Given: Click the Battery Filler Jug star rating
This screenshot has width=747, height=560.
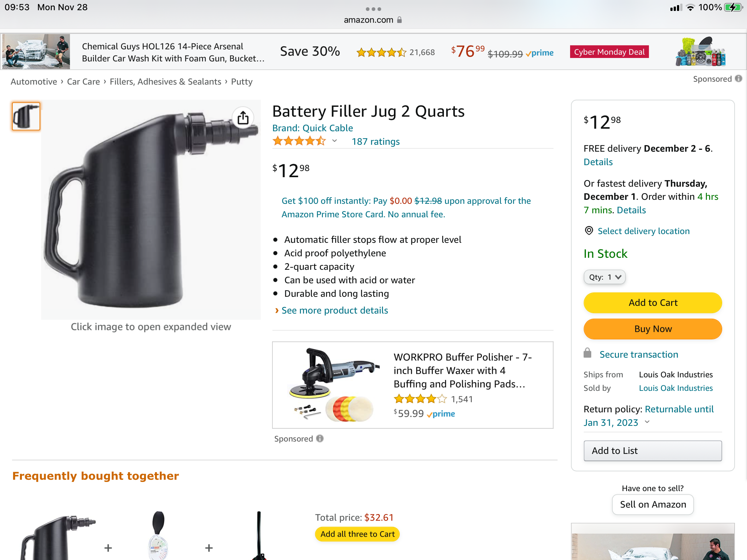Looking at the screenshot, I should click(x=299, y=141).
